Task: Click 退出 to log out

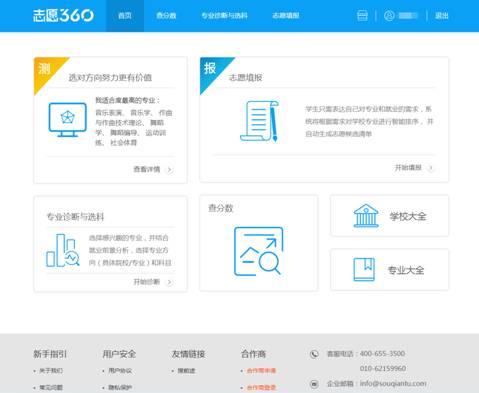Action: 442,16
